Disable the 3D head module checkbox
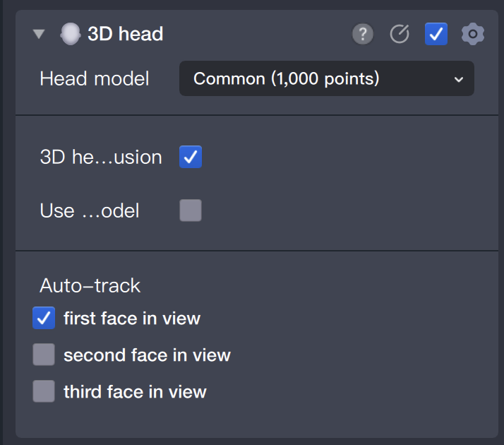504x445 pixels. [x=436, y=34]
